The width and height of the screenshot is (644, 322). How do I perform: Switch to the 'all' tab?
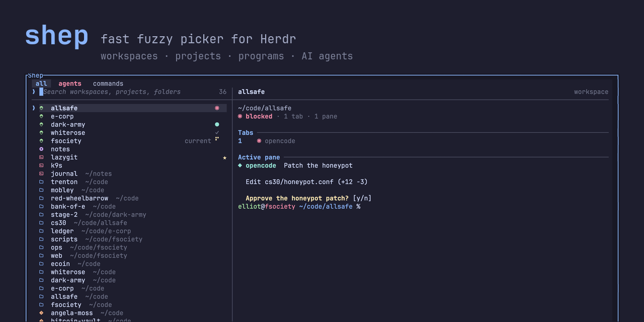41,84
